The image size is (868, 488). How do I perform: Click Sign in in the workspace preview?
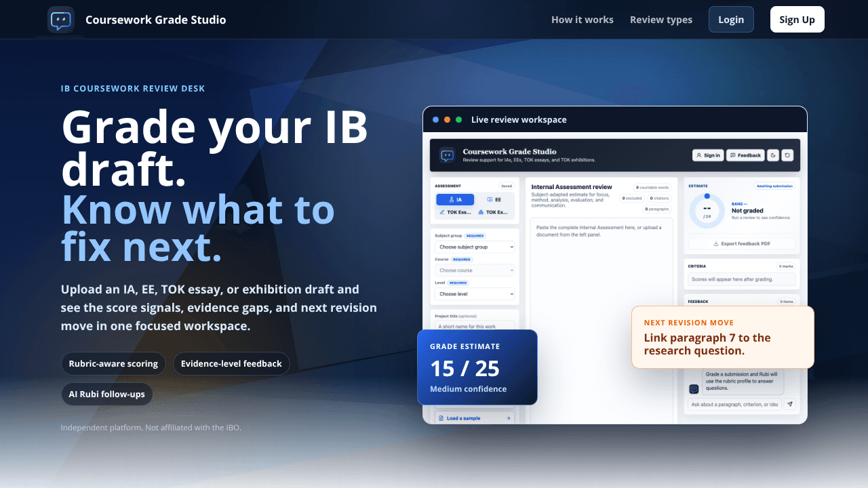(x=708, y=155)
